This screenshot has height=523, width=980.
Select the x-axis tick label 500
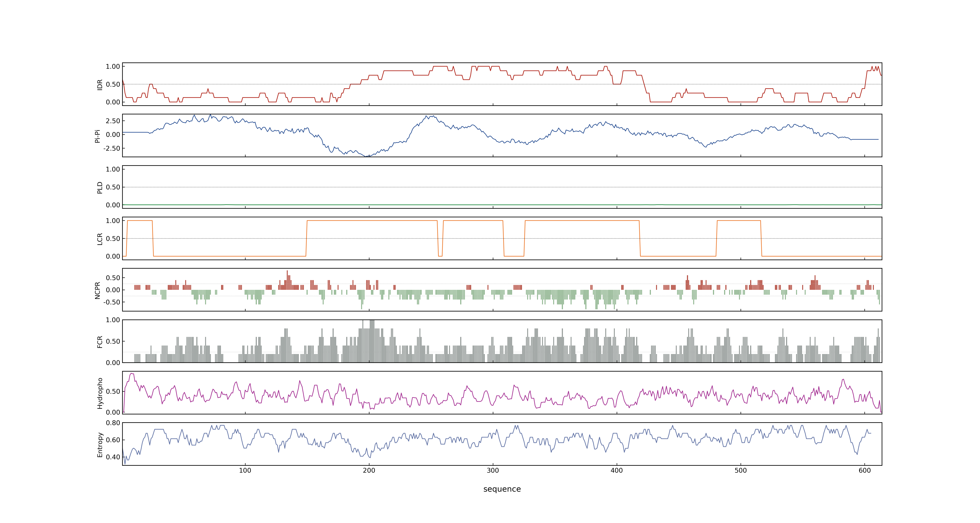[741, 470]
